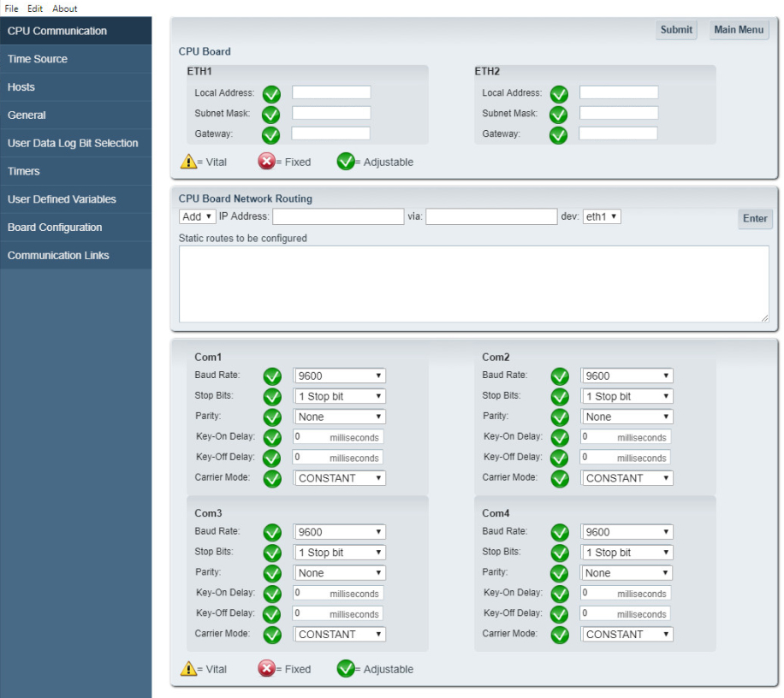Click Com3 Baud Rate checkmark icon
Image resolution: width=784 pixels, height=698 pixels.
click(272, 533)
